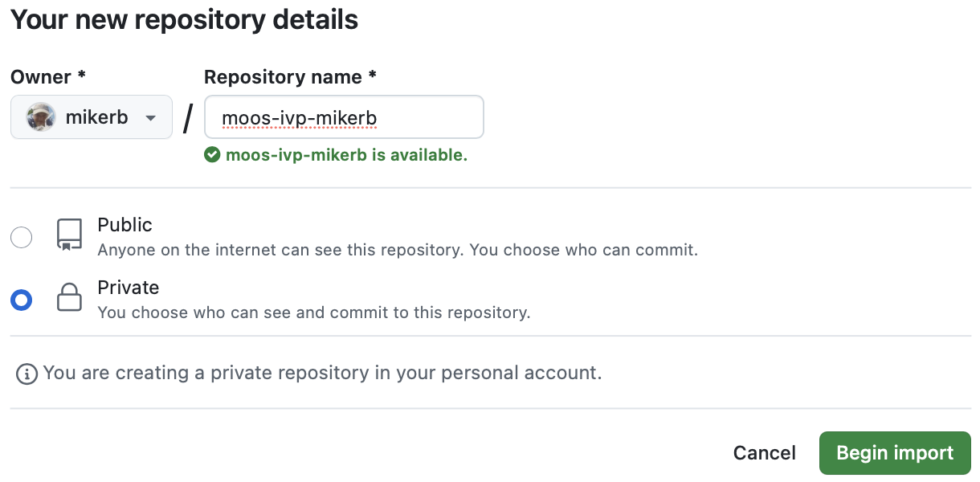Click the bold "Public" option label
Screen dimensions: 980x482
(125, 225)
